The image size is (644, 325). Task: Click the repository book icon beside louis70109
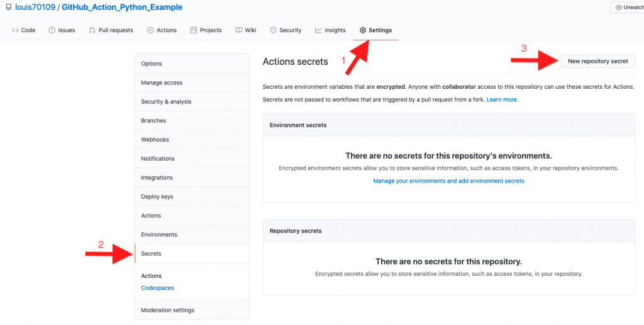click(x=9, y=8)
